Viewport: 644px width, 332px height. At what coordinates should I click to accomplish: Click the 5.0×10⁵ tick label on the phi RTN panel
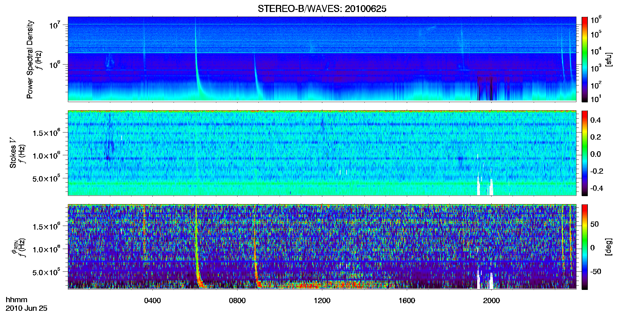click(x=46, y=272)
